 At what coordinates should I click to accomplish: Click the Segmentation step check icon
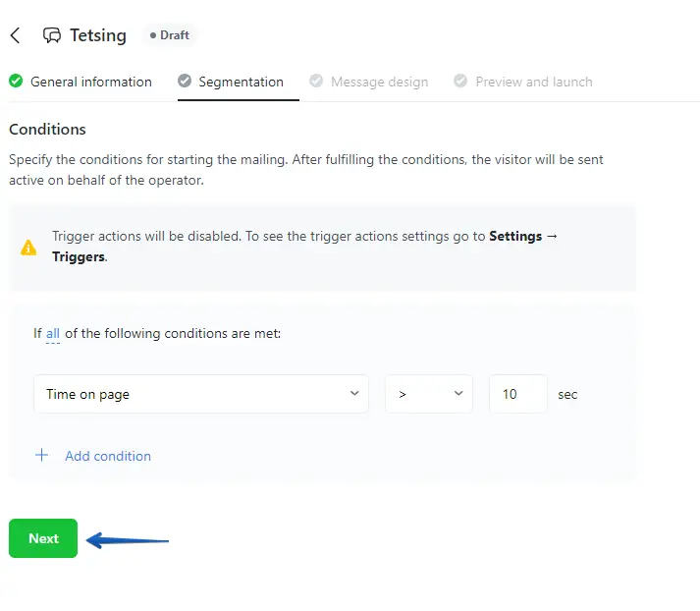click(185, 82)
